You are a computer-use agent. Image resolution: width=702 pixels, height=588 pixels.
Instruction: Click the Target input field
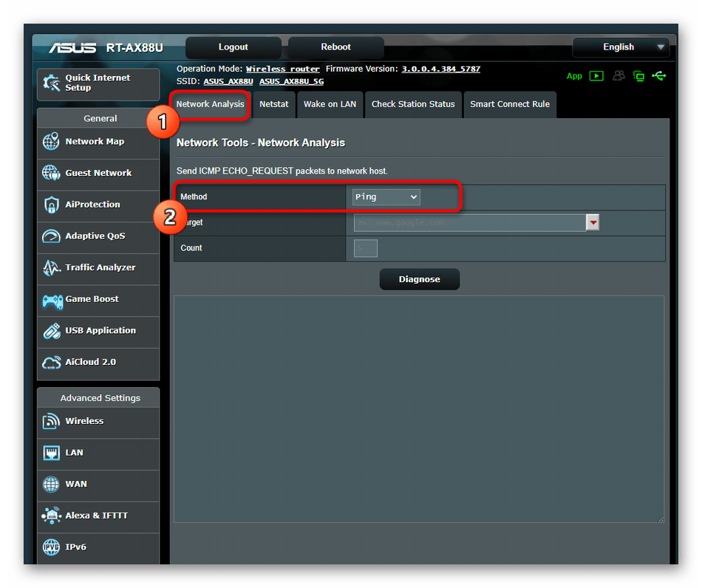click(x=470, y=222)
